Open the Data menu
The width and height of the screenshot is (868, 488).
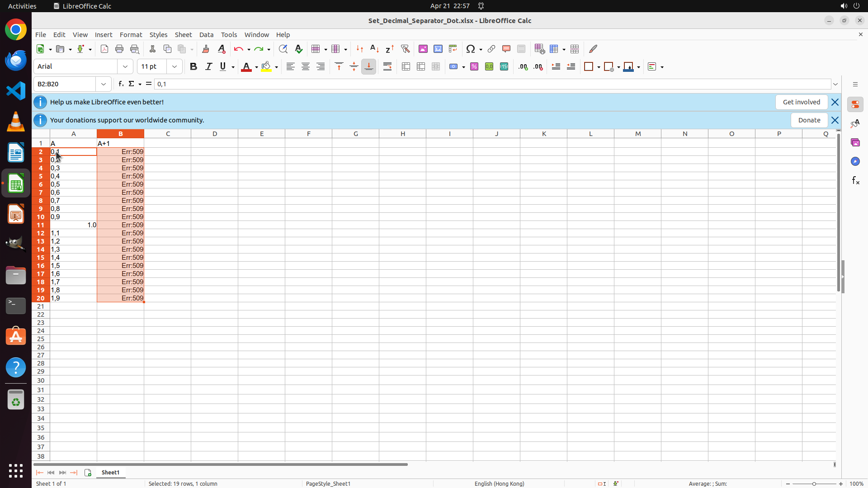pos(206,35)
